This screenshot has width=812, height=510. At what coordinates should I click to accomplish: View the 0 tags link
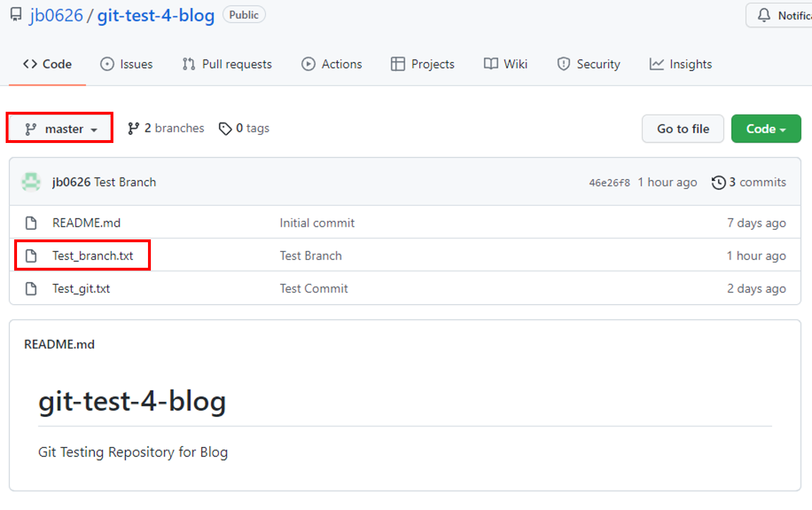tap(244, 128)
